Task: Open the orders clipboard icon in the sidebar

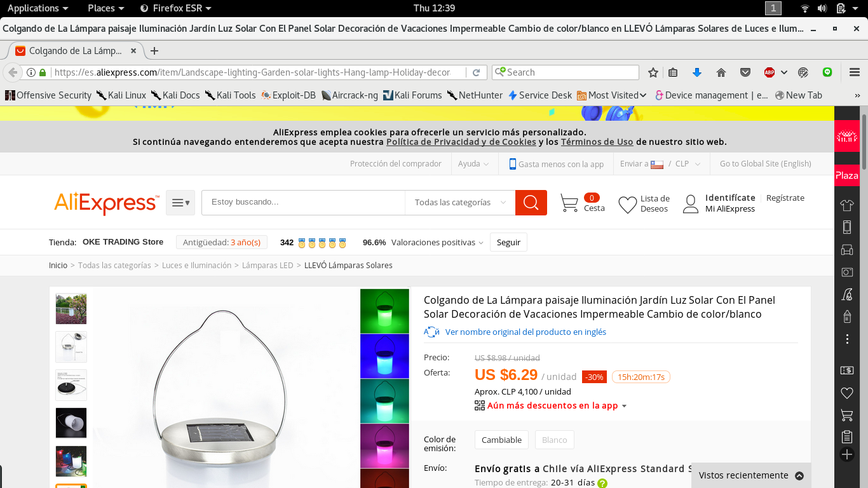Action: 847,437
